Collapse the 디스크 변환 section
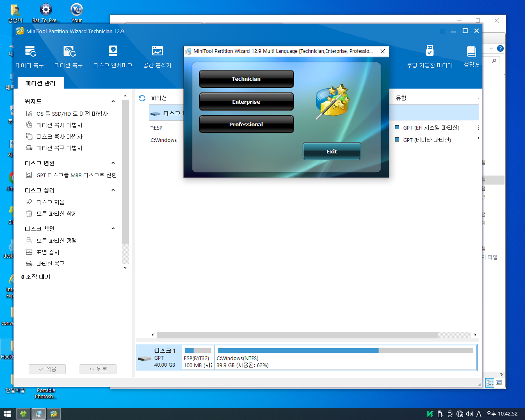This screenshot has width=525, height=420. (x=113, y=163)
